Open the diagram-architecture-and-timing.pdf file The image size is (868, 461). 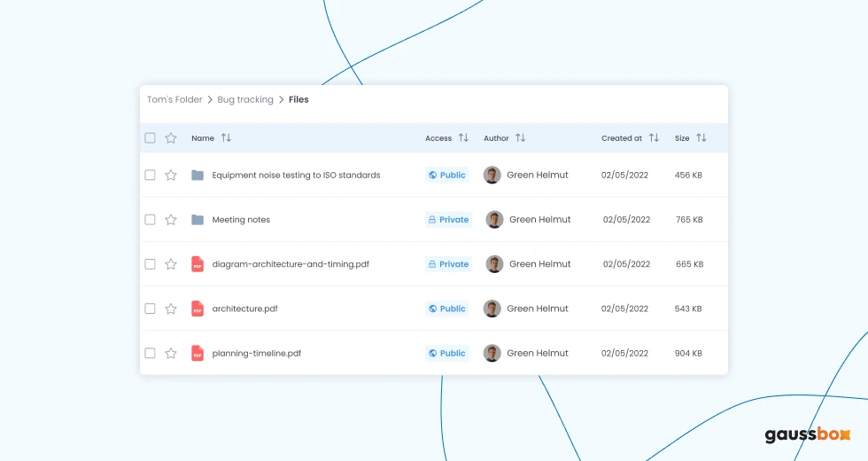291,264
